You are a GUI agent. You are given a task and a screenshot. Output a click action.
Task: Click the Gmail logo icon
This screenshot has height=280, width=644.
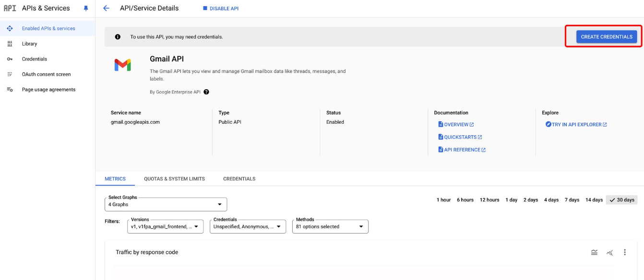pyautogui.click(x=122, y=65)
